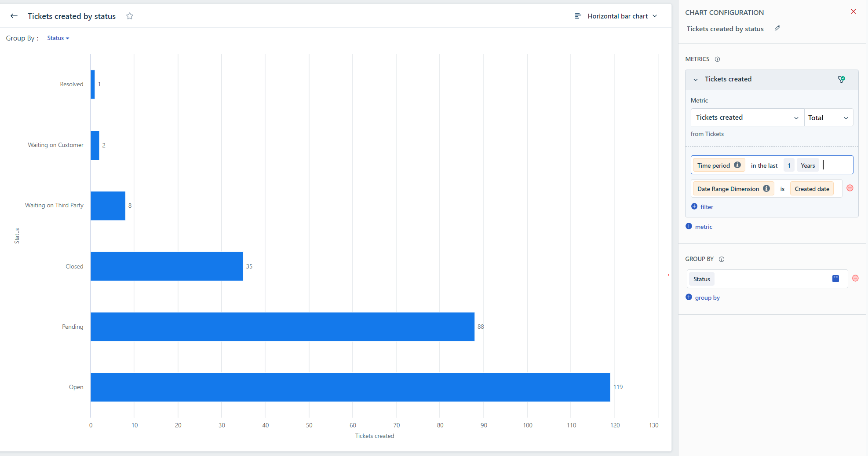868x456 pixels.
Task: Click the 'Closed' axis label
Action: coord(74,266)
